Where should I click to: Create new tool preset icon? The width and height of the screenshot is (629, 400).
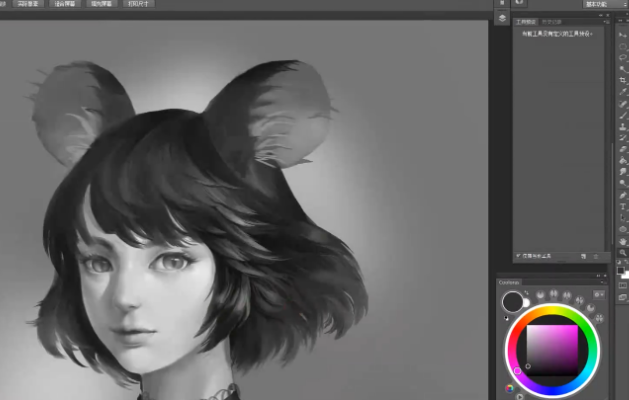click(x=583, y=256)
